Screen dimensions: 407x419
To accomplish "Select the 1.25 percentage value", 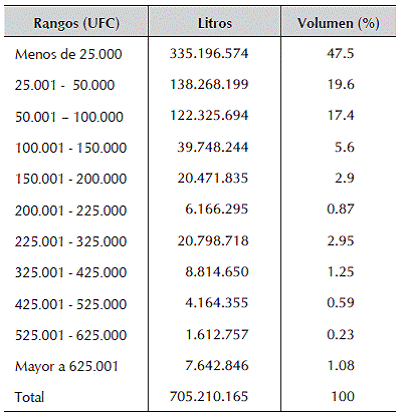I will (340, 272).
